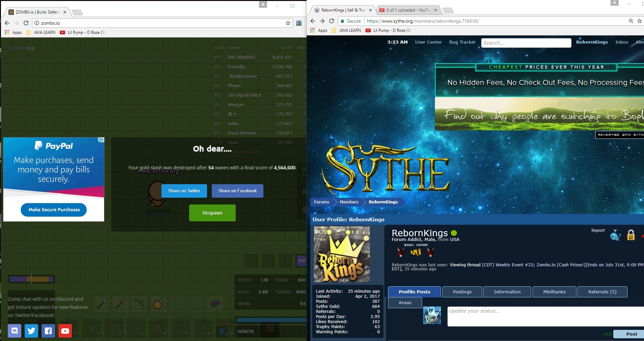
Task: Click the Cheapest Prices Ever banner ad
Action: [539, 80]
